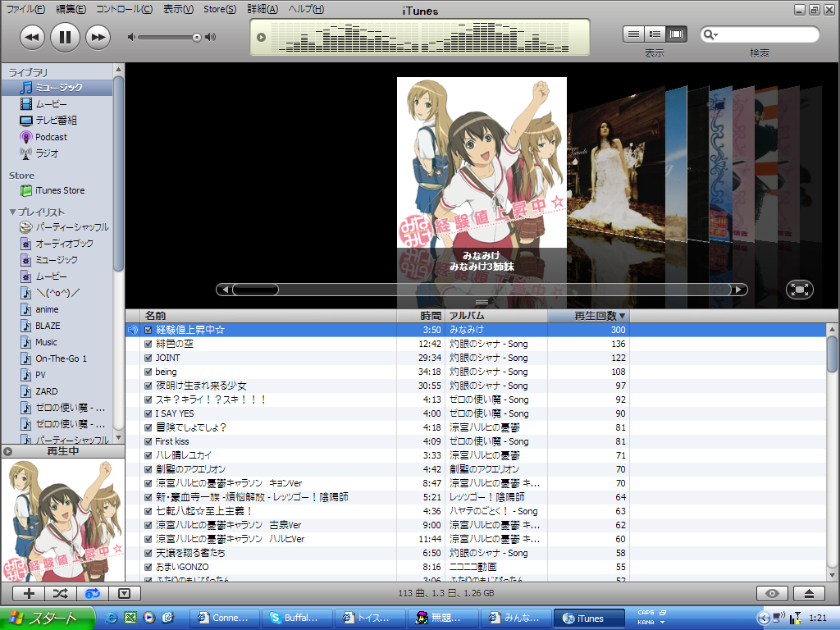Click the previous track rewind button
The width and height of the screenshot is (840, 630).
(32, 37)
